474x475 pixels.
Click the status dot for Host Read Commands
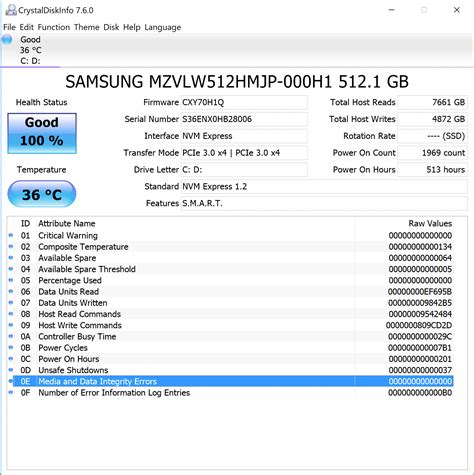pyautogui.click(x=11, y=314)
